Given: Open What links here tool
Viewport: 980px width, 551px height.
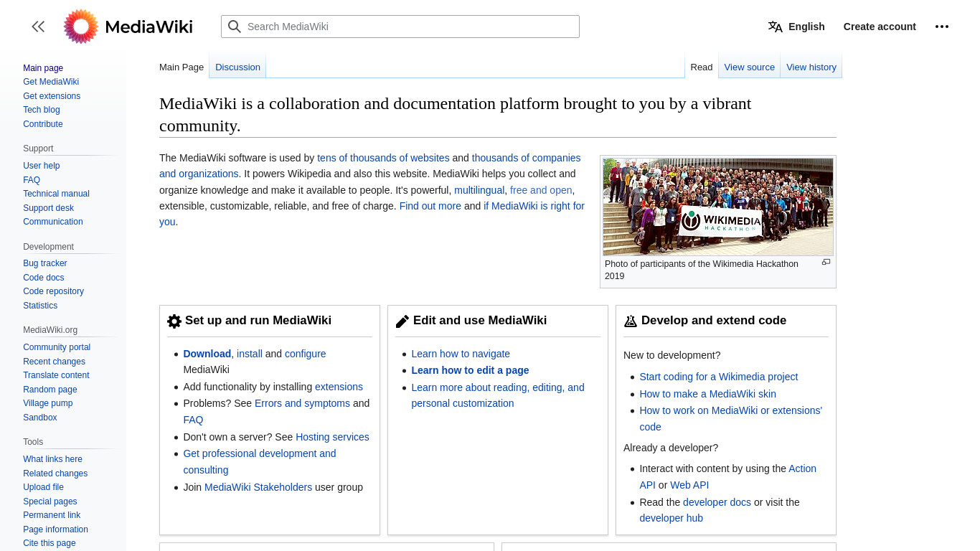Looking at the screenshot, I should 52,459.
